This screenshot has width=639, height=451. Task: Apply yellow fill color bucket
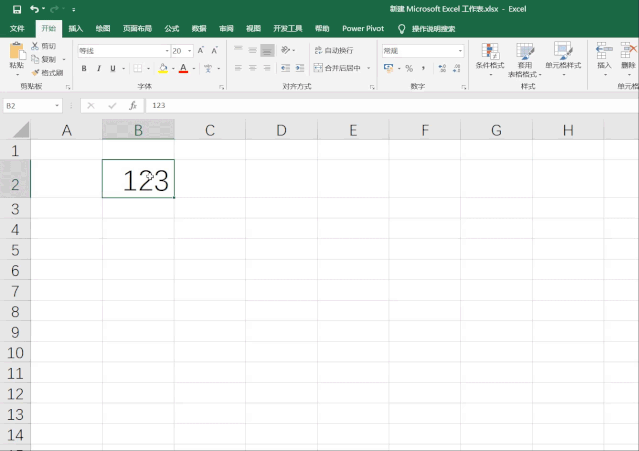point(163,68)
